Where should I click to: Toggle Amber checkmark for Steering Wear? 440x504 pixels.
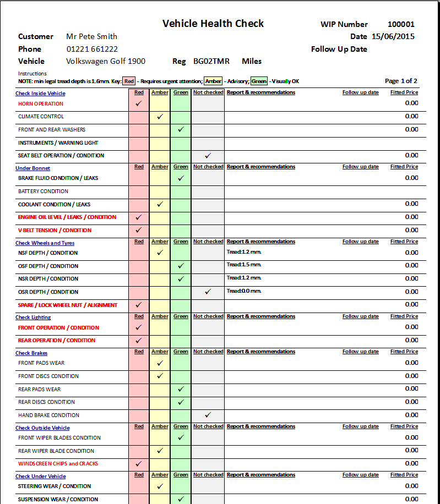tap(160, 486)
